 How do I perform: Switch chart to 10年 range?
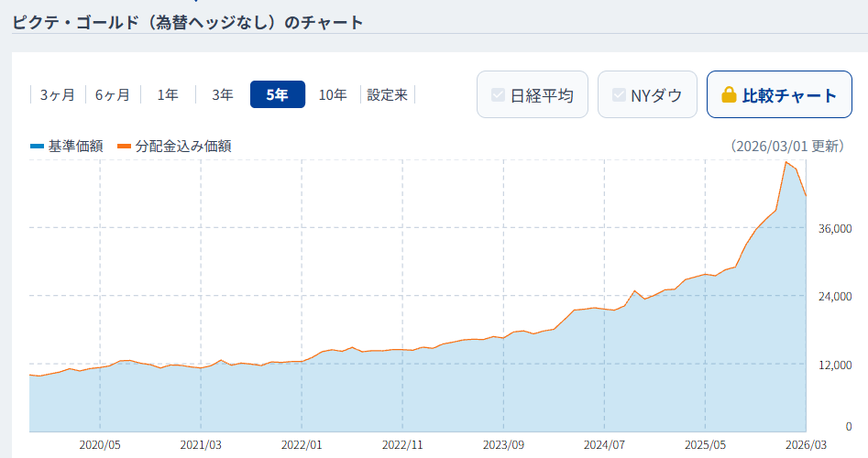[333, 94]
